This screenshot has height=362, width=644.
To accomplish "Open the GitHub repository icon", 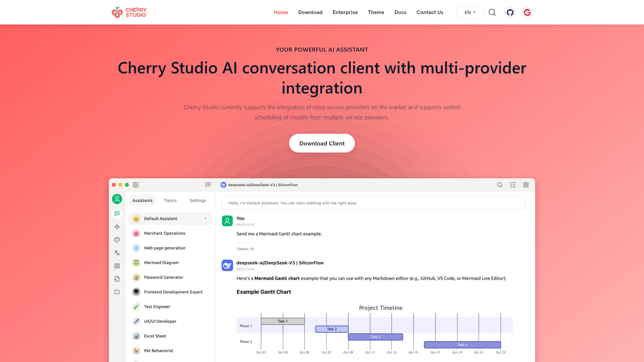I will tap(510, 12).
